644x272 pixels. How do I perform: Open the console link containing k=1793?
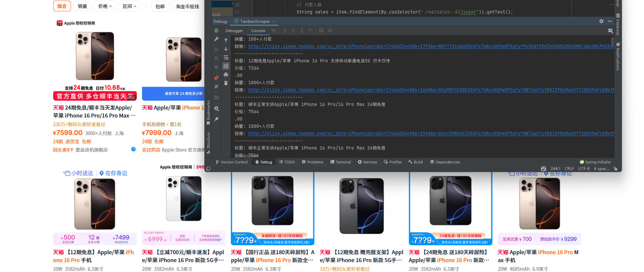point(431,47)
